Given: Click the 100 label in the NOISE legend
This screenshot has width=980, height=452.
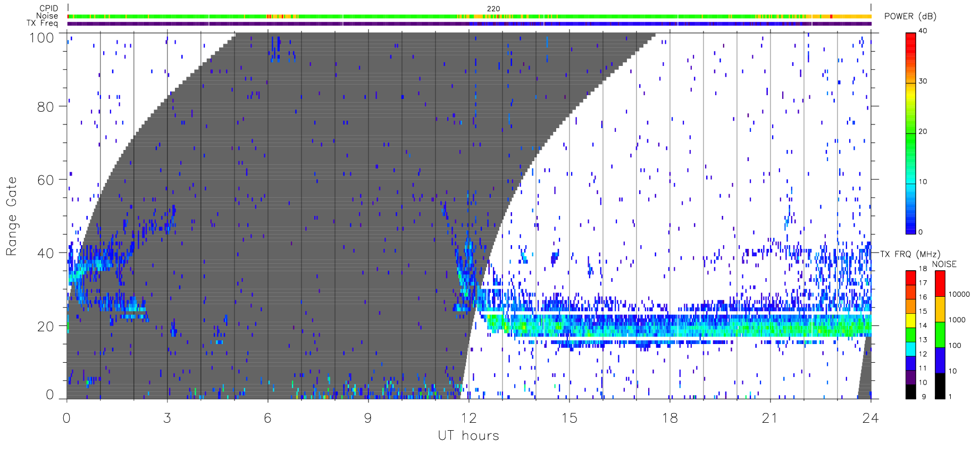Looking at the screenshot, I should 955,346.
